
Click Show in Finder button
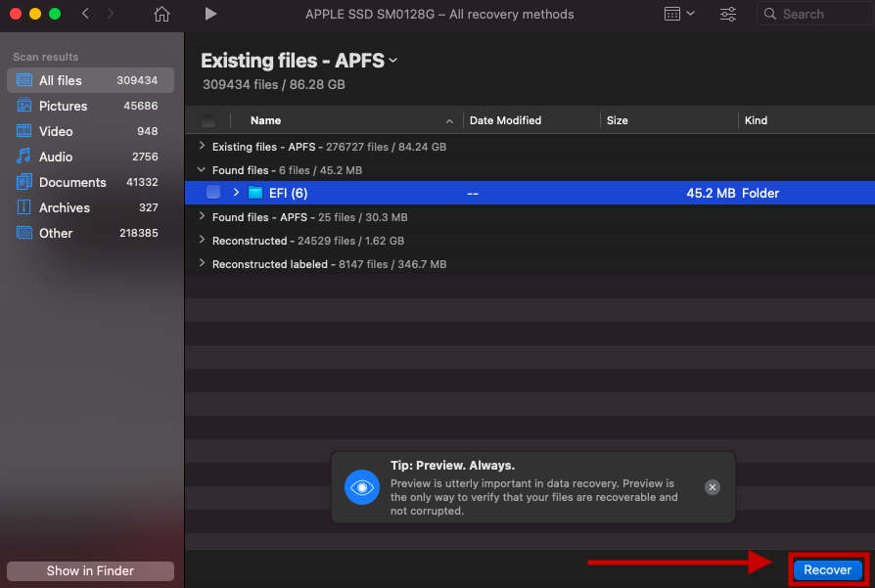click(x=90, y=570)
